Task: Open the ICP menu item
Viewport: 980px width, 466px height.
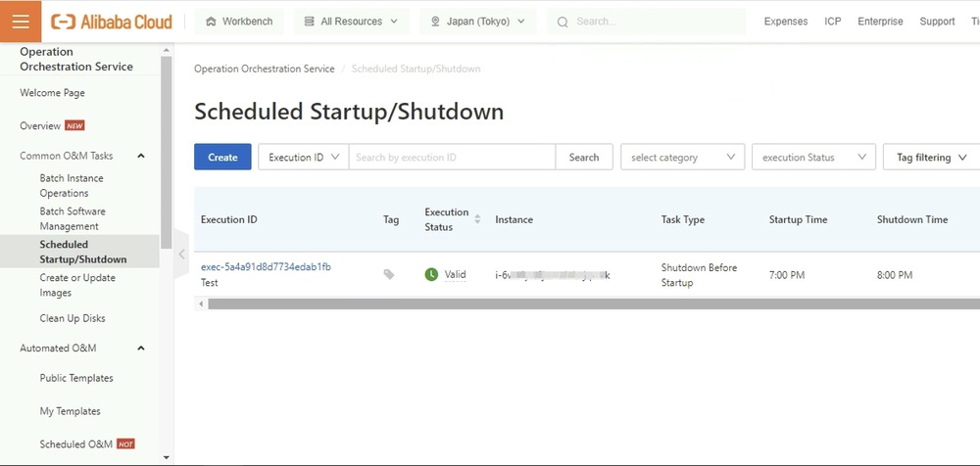Action: [832, 22]
